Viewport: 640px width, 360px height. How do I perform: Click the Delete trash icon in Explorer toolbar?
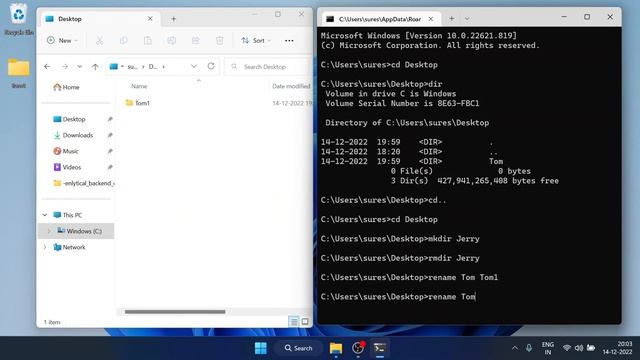(x=220, y=40)
